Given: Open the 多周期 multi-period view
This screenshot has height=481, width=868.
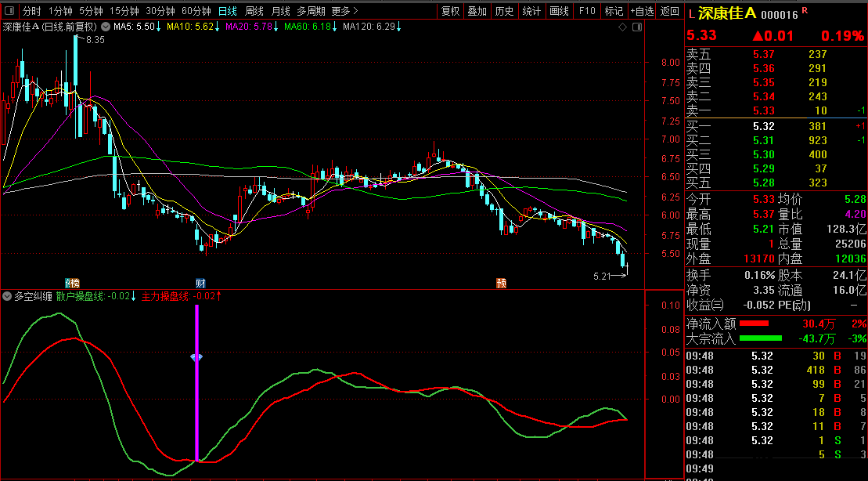Looking at the screenshot, I should coord(311,11).
